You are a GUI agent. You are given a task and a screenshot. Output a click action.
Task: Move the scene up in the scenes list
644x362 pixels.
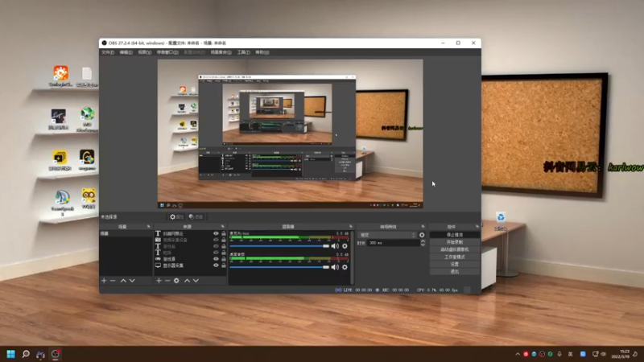tap(123, 281)
